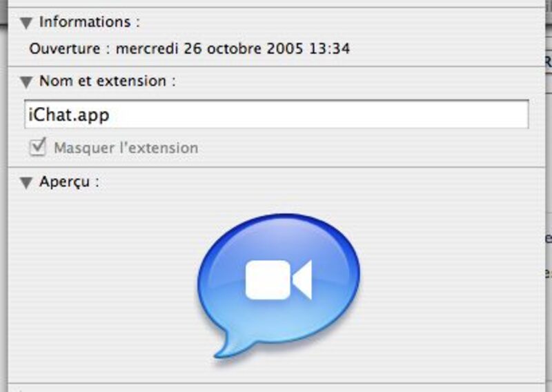Viewport: 552px width, 392px height.
Task: Click the iChat.app name field
Action: click(277, 115)
